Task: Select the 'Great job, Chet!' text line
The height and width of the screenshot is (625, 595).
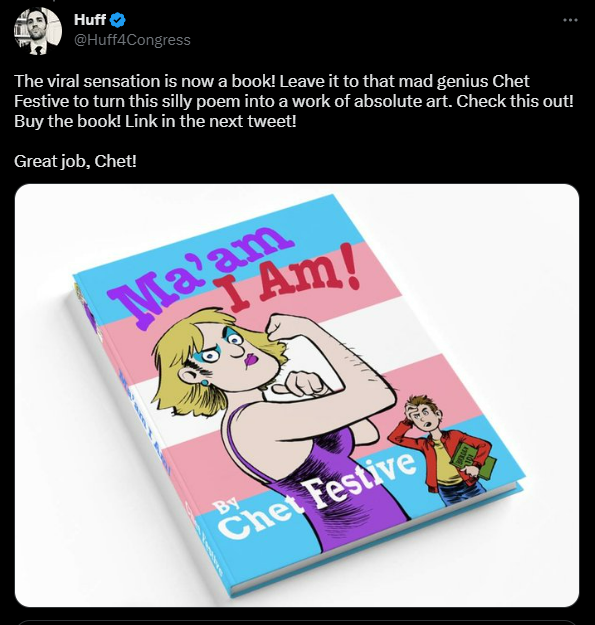Action: coord(75,161)
